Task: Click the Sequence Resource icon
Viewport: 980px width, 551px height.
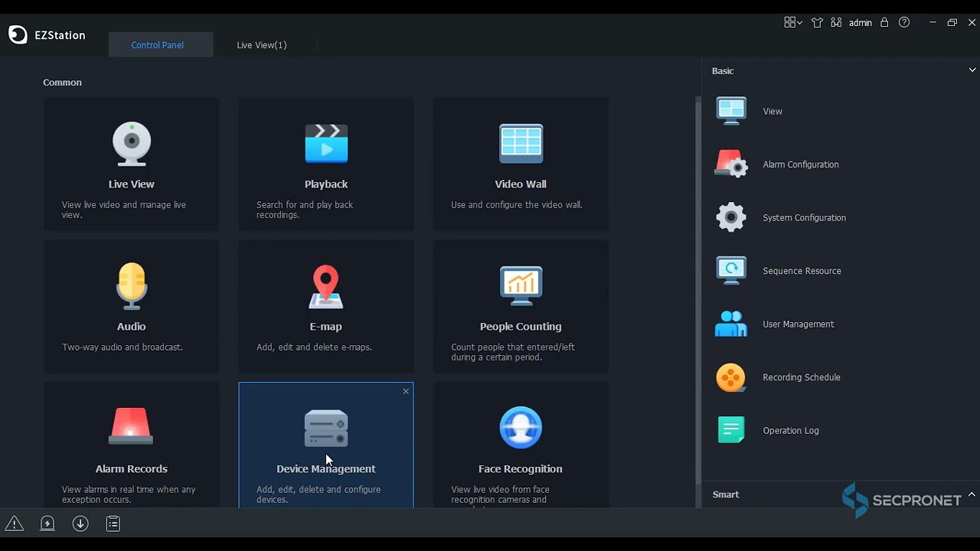Action: (731, 271)
